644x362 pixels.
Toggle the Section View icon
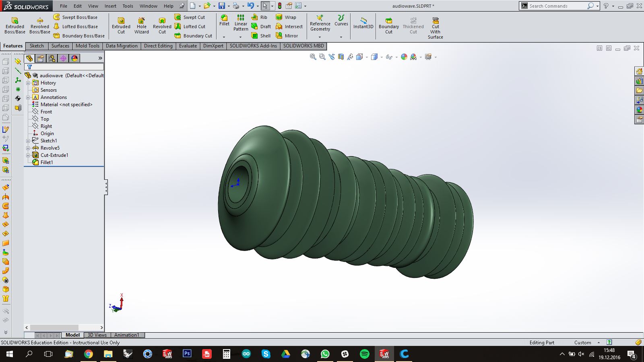pos(341,57)
